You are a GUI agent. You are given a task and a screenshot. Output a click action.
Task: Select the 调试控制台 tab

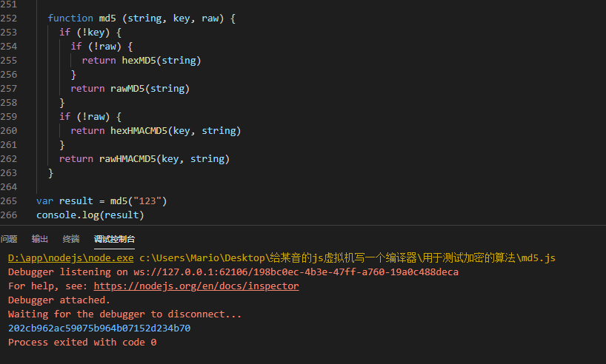114,239
